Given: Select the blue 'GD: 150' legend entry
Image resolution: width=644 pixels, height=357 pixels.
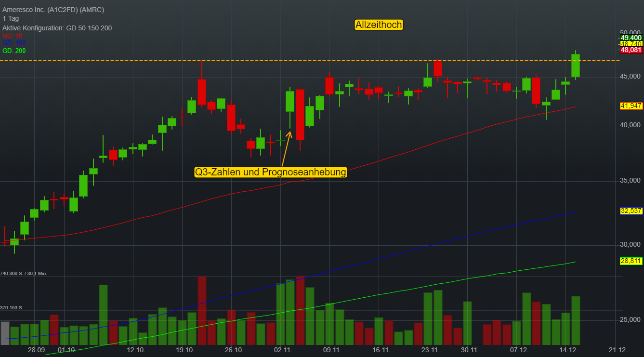Looking at the screenshot, I should 14,43.
